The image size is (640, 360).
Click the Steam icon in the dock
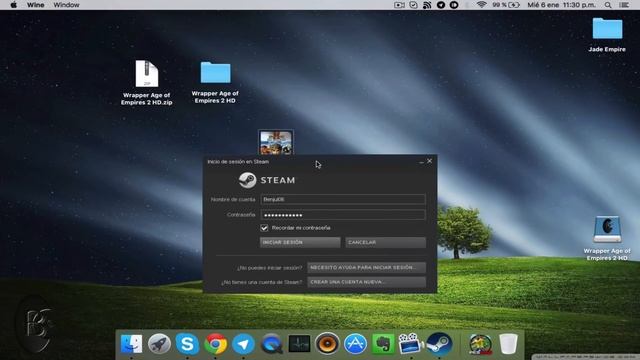(439, 344)
